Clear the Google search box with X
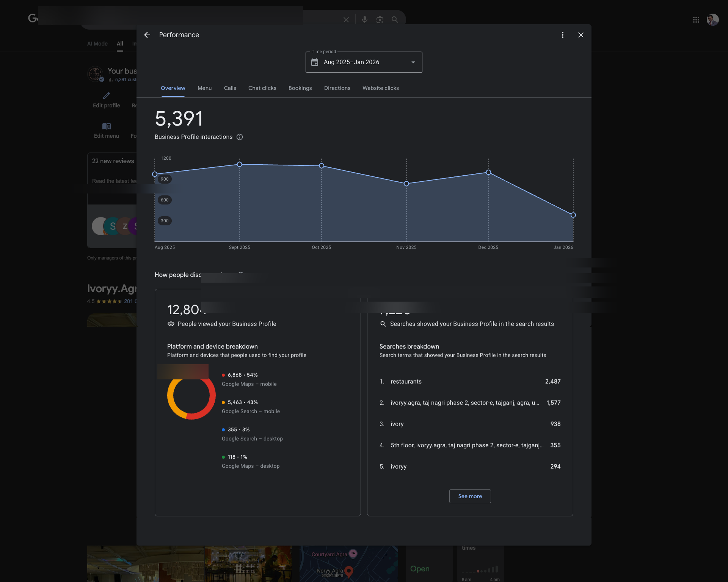728x582 pixels. click(x=346, y=20)
